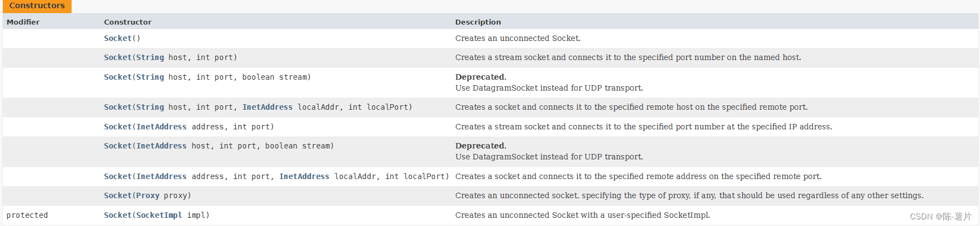Click the Modifier column header

23,22
